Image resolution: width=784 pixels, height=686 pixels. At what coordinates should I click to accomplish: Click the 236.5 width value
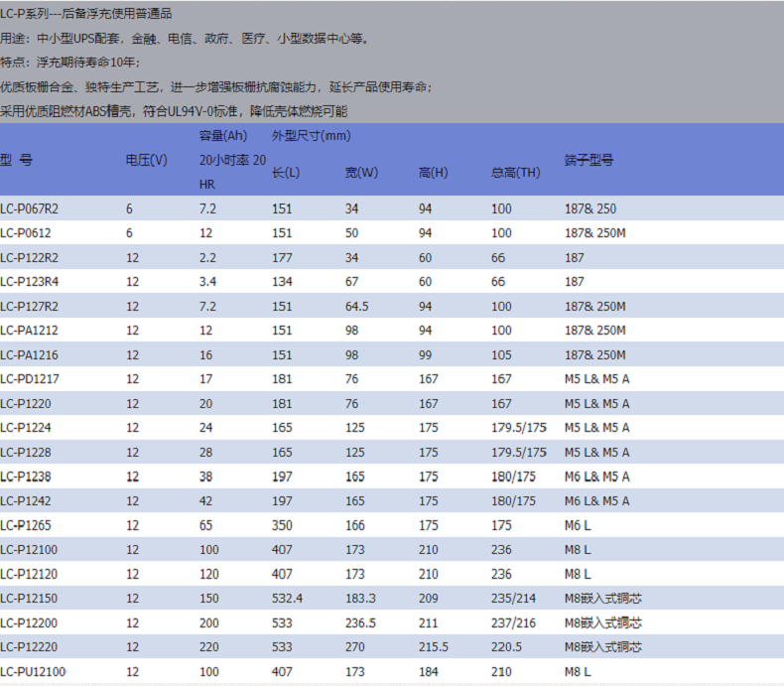tap(360, 623)
